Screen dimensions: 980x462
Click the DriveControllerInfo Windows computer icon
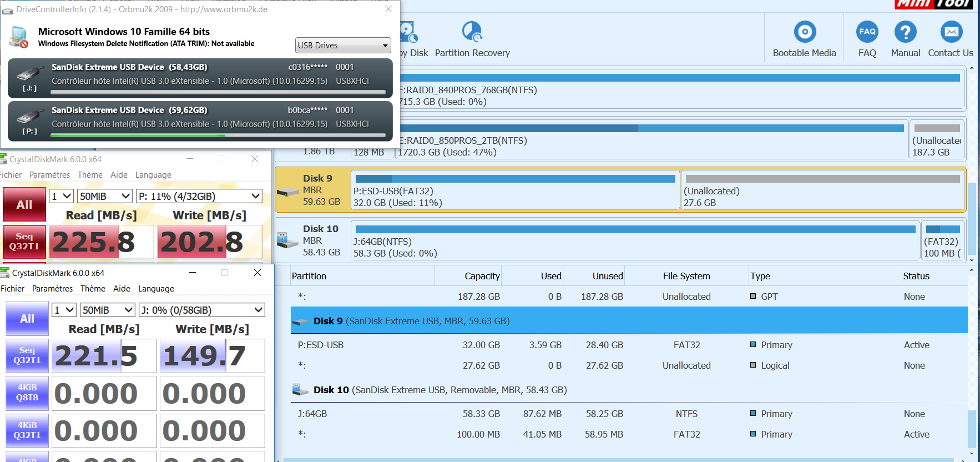tap(18, 37)
